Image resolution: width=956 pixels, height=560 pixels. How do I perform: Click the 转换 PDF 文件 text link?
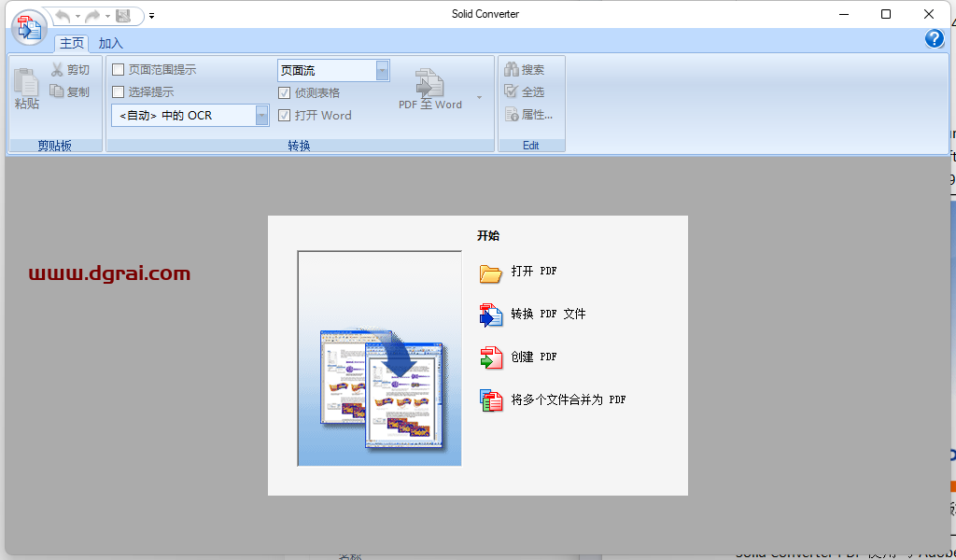coord(548,314)
